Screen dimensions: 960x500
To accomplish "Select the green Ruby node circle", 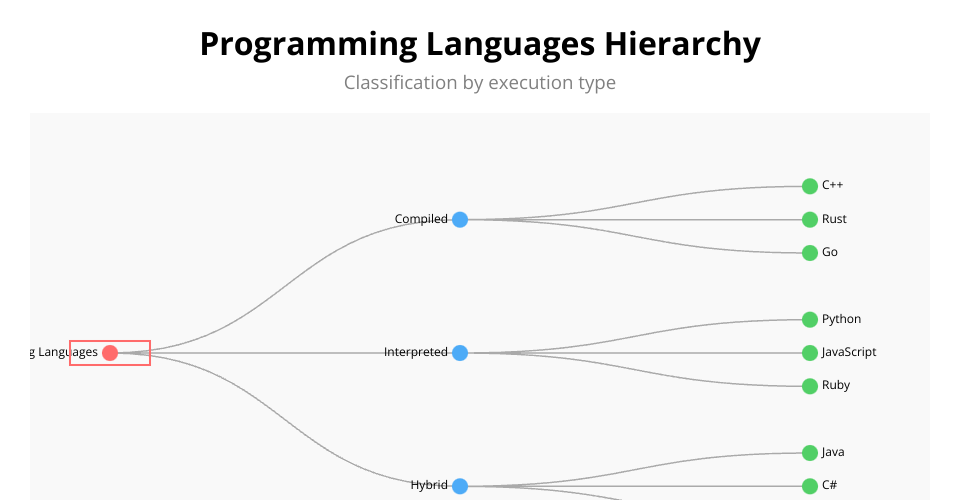I will coord(810,386).
